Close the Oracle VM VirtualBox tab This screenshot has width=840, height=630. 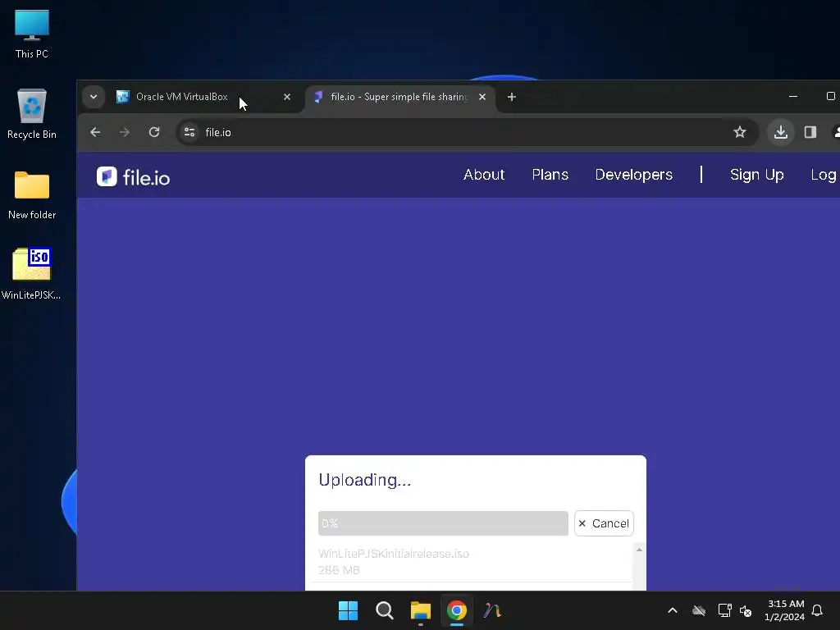[287, 97]
